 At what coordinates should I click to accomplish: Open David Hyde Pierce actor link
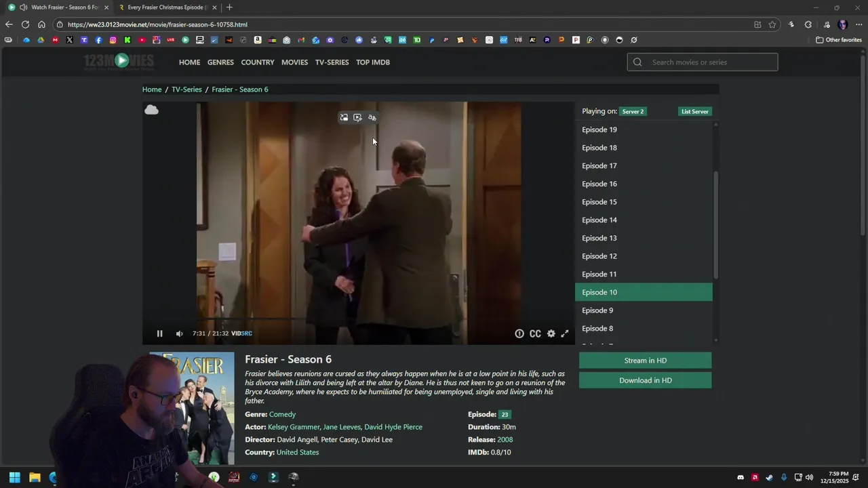393,427
